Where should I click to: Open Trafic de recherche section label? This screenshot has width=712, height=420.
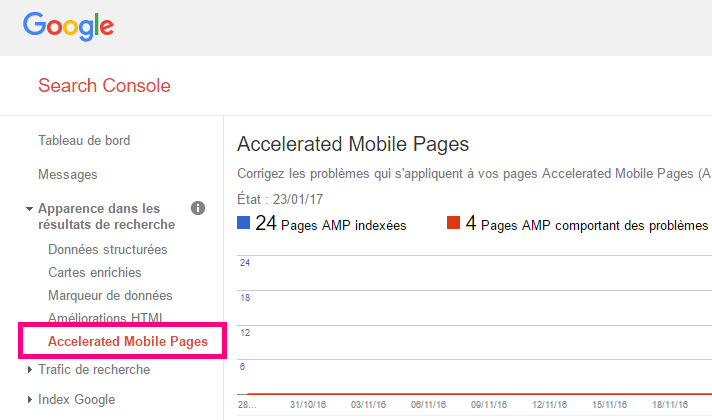coord(94,370)
